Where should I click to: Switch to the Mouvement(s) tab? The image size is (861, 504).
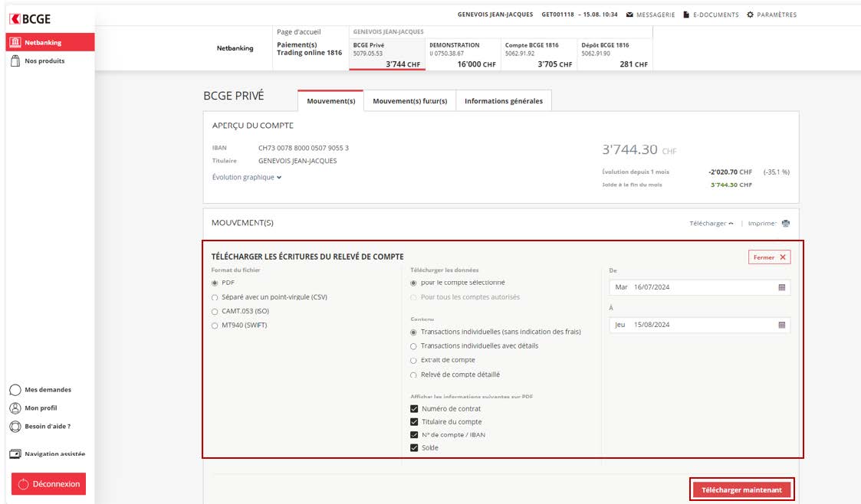point(330,101)
